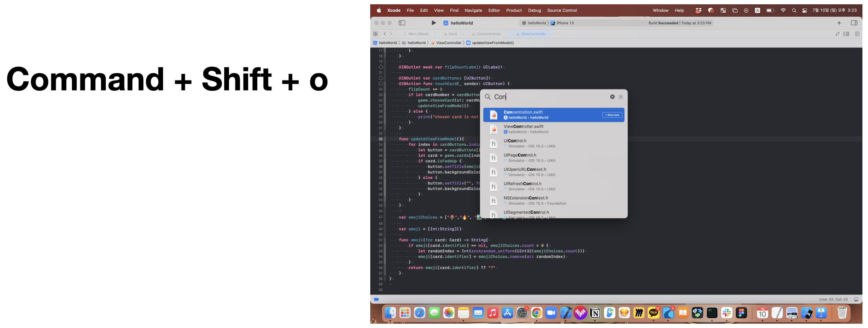Click the Wi-Fi status icon
This screenshot has height=328, width=868.
click(783, 10)
